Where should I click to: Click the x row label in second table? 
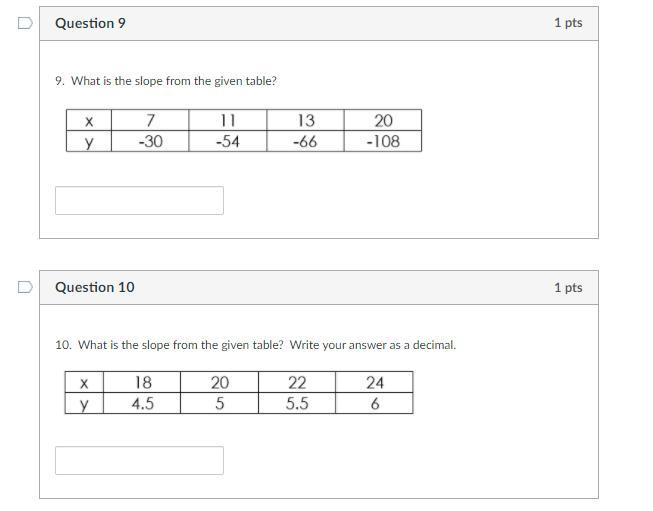pyautogui.click(x=84, y=383)
